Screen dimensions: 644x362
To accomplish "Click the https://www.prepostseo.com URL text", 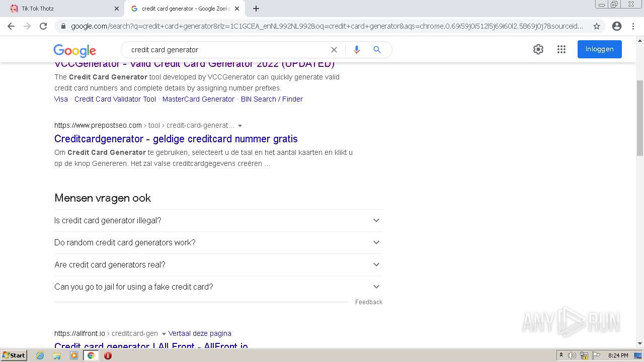I will [x=98, y=125].
